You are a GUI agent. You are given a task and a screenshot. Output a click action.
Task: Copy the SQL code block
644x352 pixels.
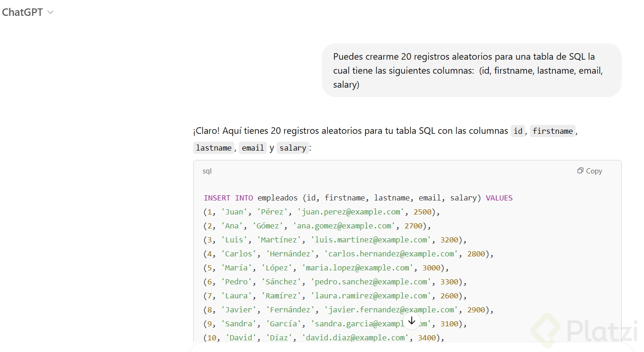point(590,171)
